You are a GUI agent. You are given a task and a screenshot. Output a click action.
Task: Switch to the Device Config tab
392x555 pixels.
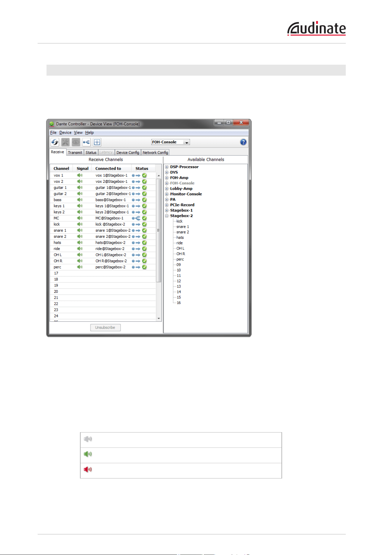(x=128, y=152)
